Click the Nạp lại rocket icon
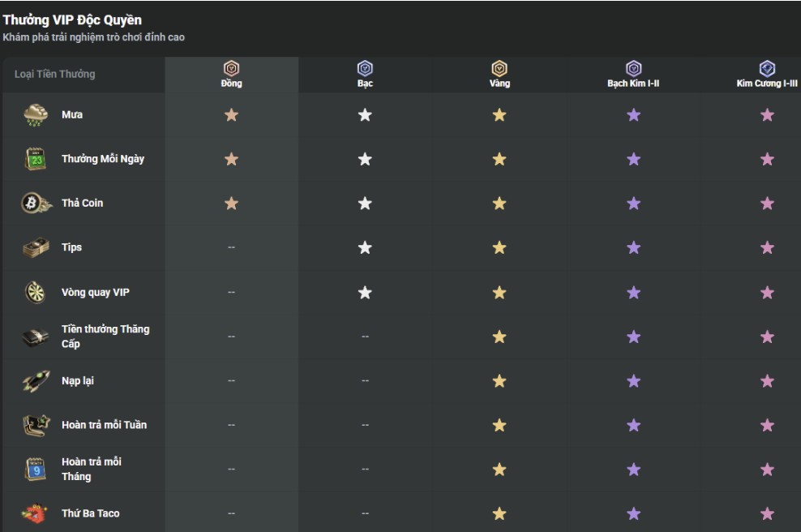The width and height of the screenshot is (801, 532). pyautogui.click(x=36, y=381)
